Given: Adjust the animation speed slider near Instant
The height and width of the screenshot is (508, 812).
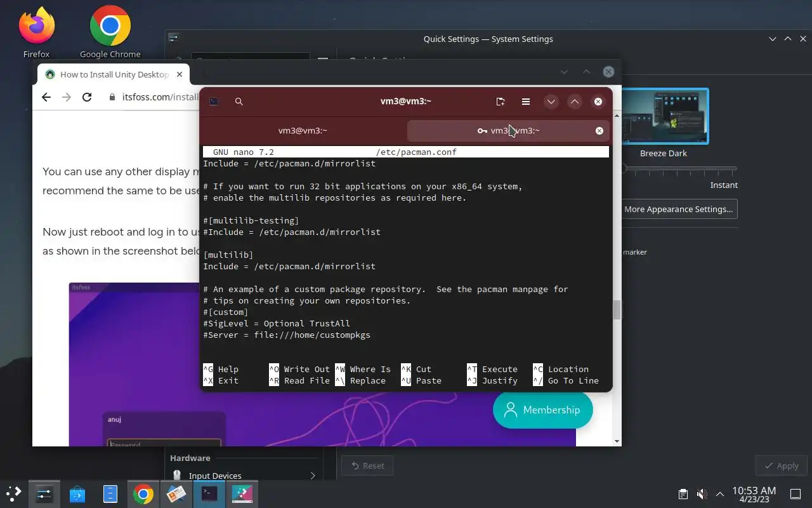Looking at the screenshot, I should (679, 169).
